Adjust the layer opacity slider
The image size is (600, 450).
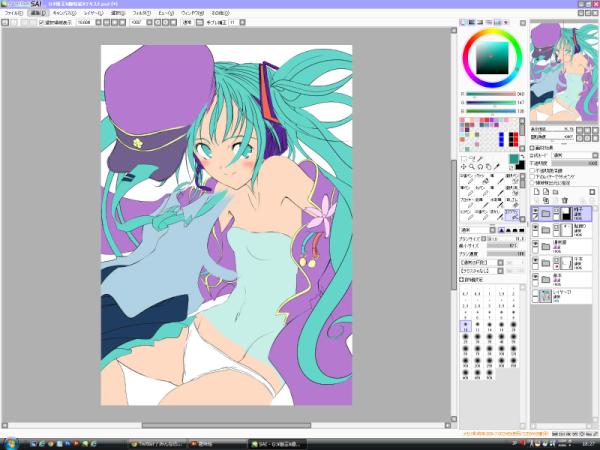(575, 163)
